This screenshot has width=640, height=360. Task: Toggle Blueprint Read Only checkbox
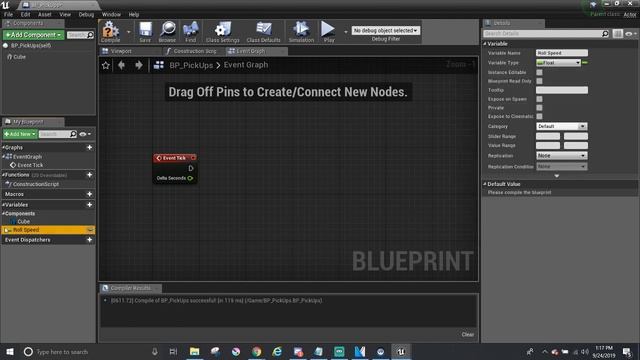[539, 81]
